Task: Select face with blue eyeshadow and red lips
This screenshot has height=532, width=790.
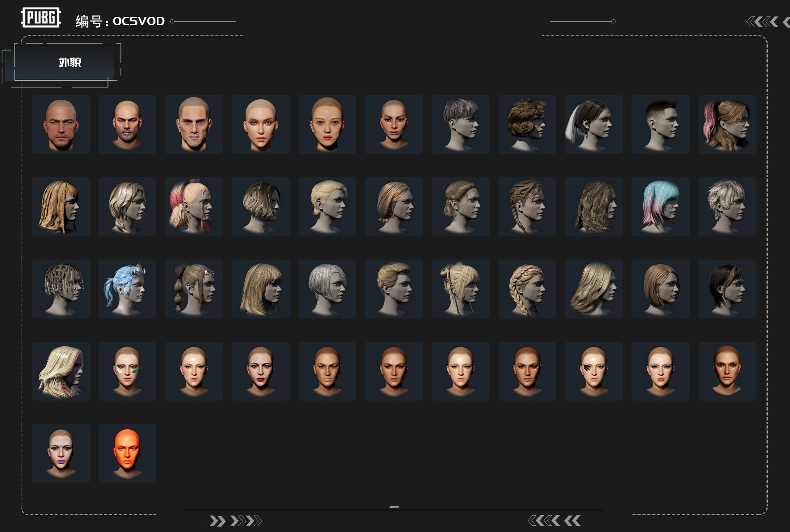Action: click(660, 371)
